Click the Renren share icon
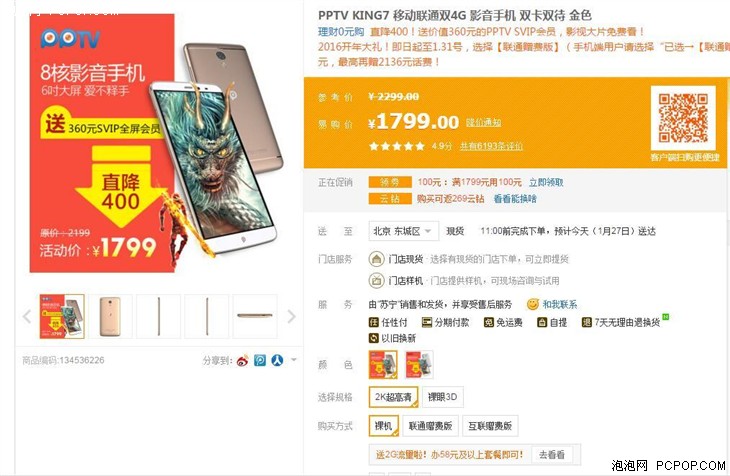Viewport: 730px width, 476px height. pyautogui.click(x=277, y=360)
